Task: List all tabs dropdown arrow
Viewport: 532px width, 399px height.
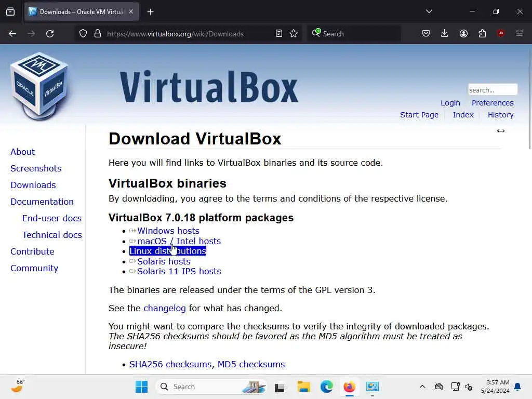Action: [429, 11]
